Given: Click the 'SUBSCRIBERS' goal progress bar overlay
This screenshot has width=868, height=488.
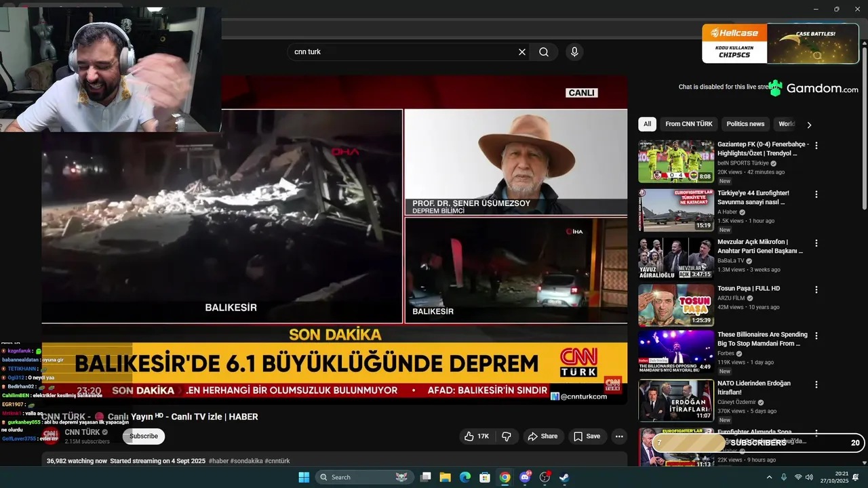Looking at the screenshot, I should coord(758,443).
